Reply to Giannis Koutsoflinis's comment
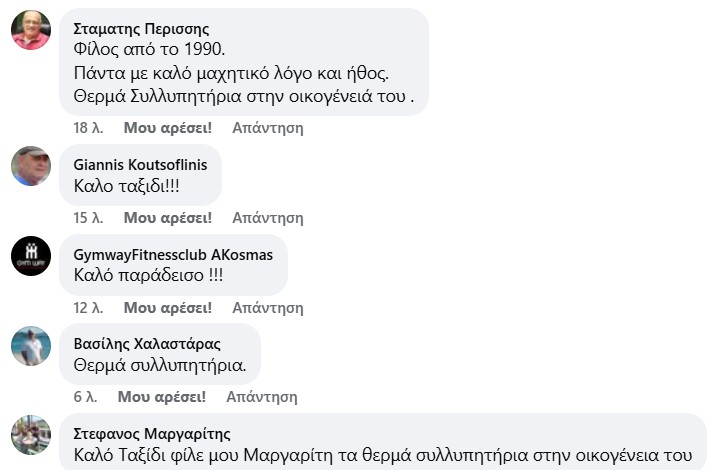Viewport: 711px width, 470px height. tap(267, 217)
